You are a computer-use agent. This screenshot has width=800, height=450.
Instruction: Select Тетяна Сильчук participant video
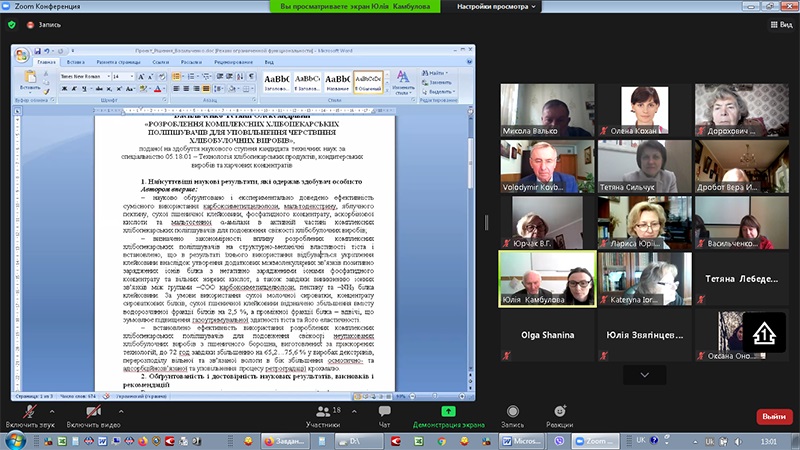pos(644,166)
